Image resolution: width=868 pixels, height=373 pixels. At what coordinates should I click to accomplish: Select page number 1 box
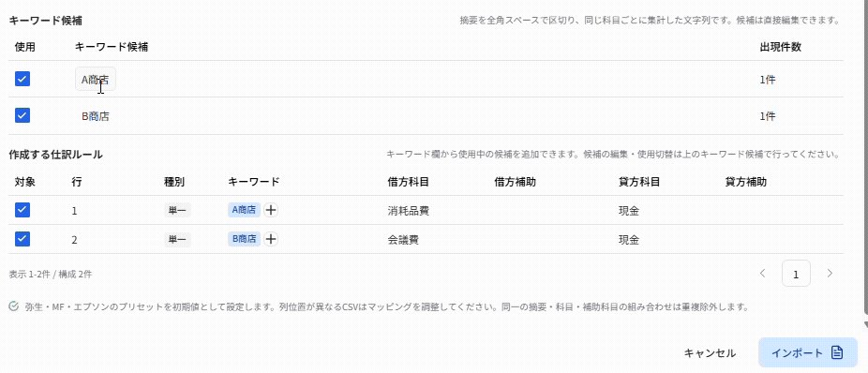pyautogui.click(x=796, y=274)
